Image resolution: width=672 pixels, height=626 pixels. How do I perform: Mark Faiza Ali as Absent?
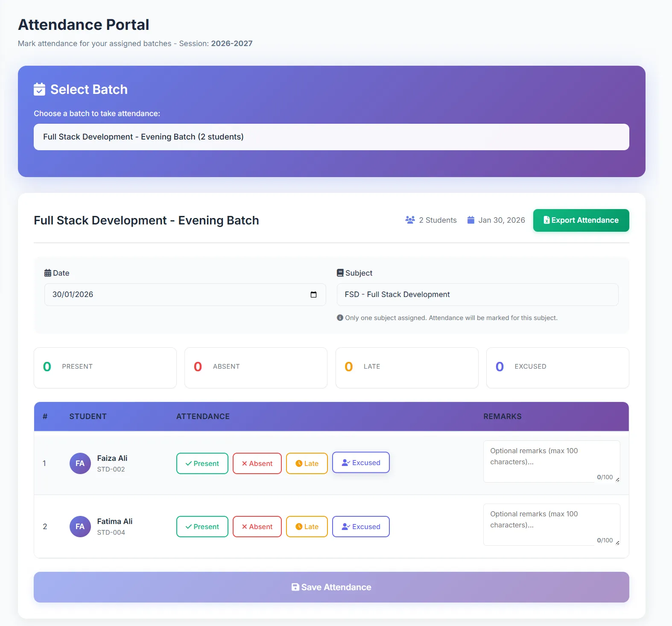coord(257,463)
